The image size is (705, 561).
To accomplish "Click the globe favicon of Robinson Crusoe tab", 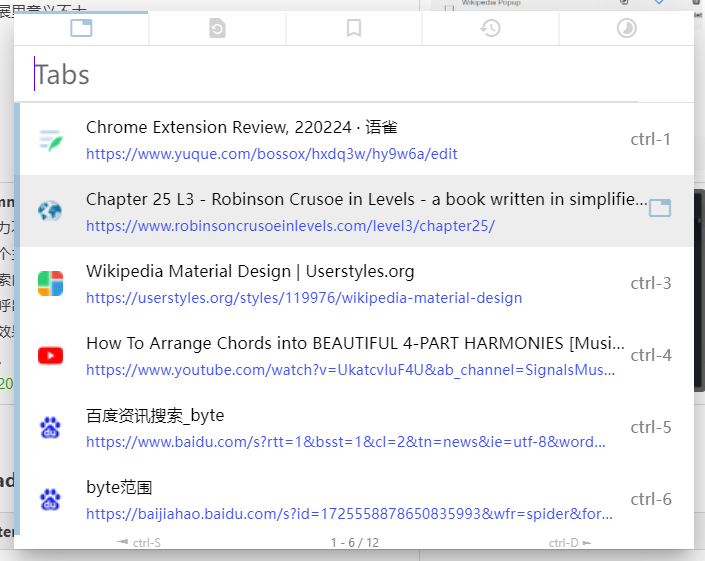I will [x=50, y=211].
